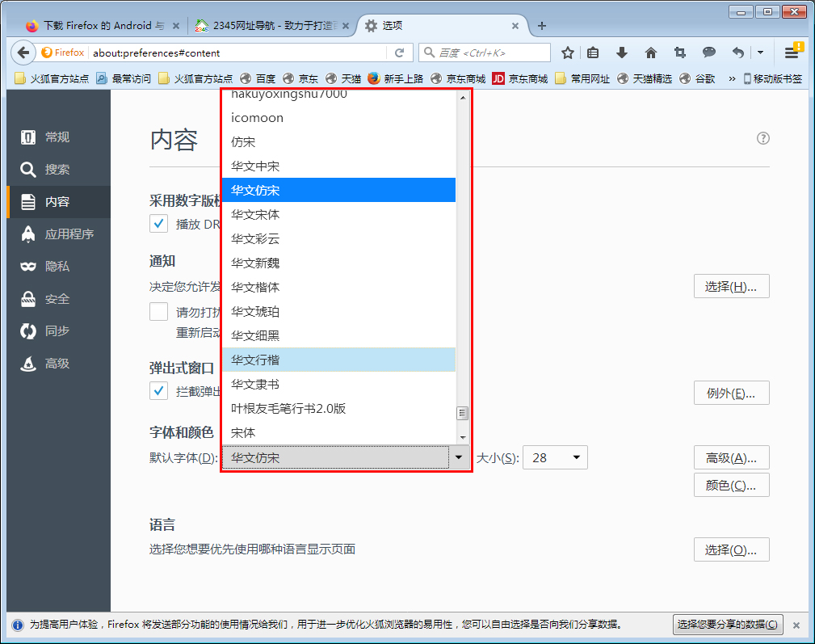The image size is (815, 644).
Task: Bookmark this page via the star icon
Action: click(x=568, y=52)
